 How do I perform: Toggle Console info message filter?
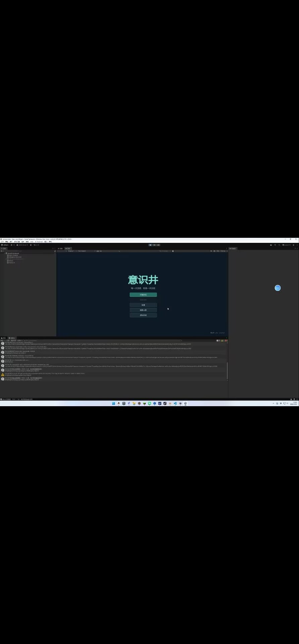click(218, 340)
